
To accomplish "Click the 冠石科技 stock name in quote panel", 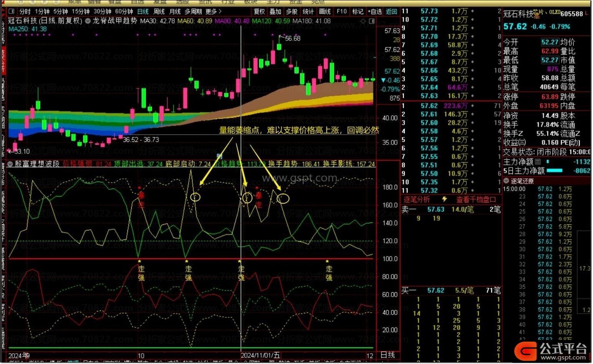I will [518, 14].
